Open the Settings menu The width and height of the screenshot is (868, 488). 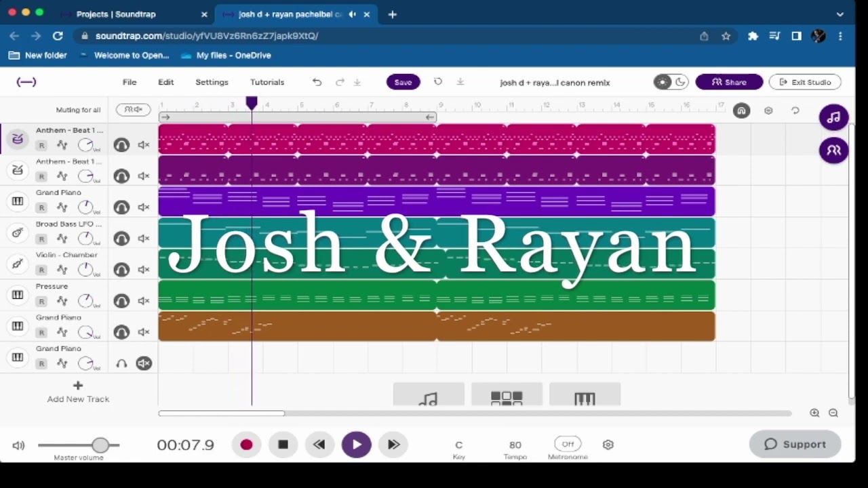pyautogui.click(x=212, y=82)
